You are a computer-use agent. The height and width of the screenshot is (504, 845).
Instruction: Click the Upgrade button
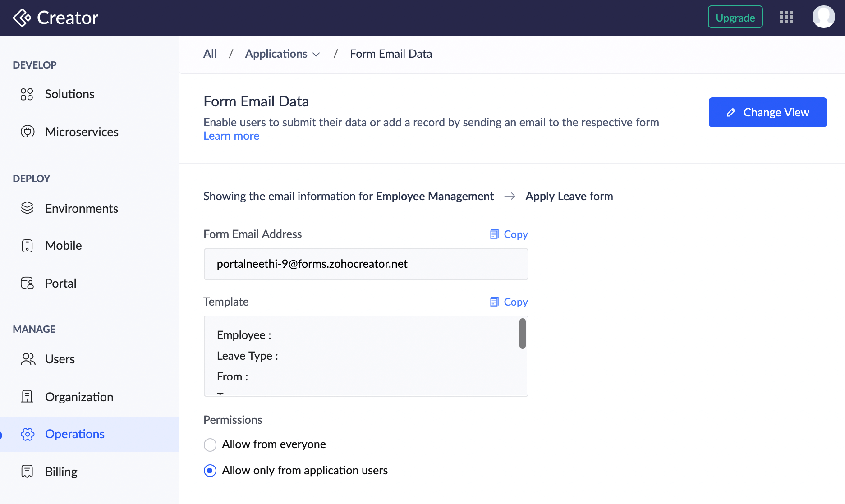pyautogui.click(x=735, y=17)
